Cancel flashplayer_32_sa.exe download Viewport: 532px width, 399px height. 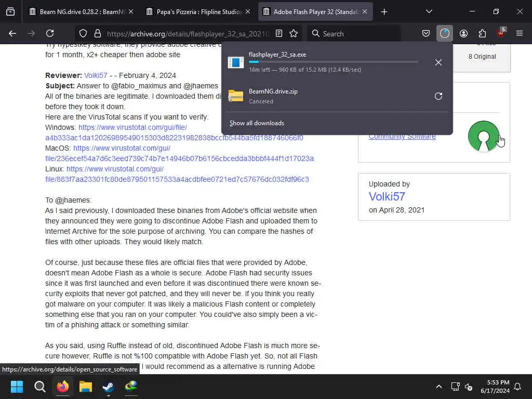(438, 62)
